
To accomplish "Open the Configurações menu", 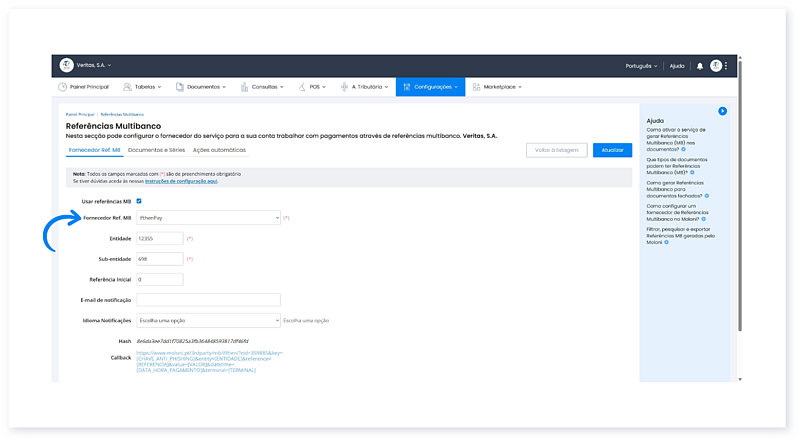I will pyautogui.click(x=430, y=87).
